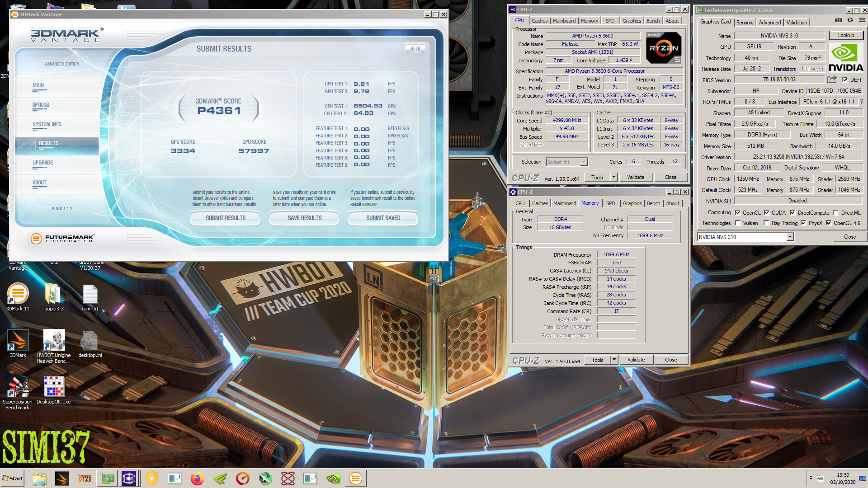Click the NVIDIA NVS 310 name field
868x488 pixels.
click(779, 35)
